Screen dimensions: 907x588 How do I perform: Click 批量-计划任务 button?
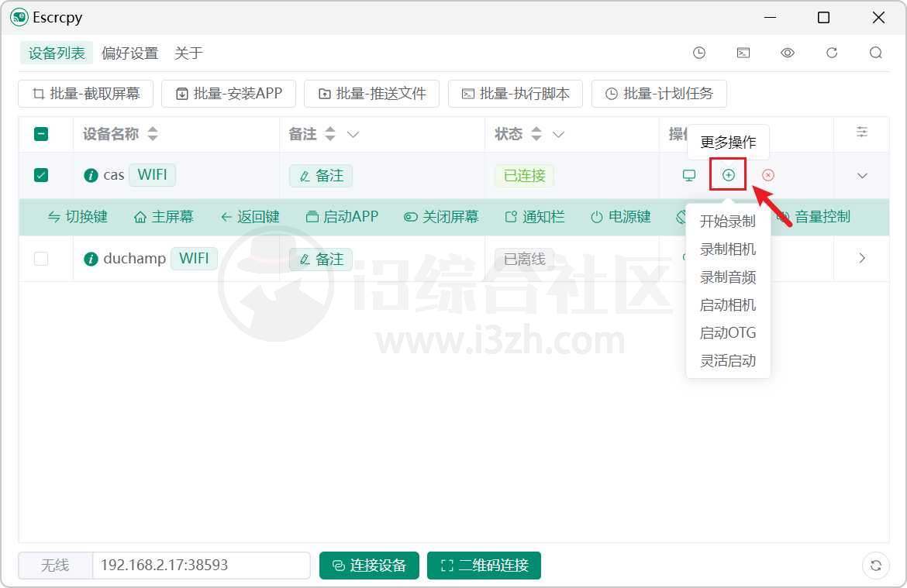pos(659,94)
